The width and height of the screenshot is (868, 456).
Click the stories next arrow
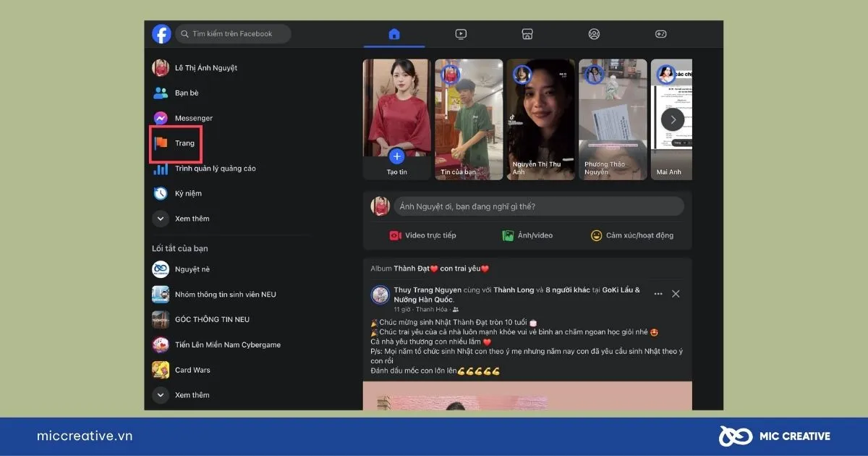tap(673, 119)
